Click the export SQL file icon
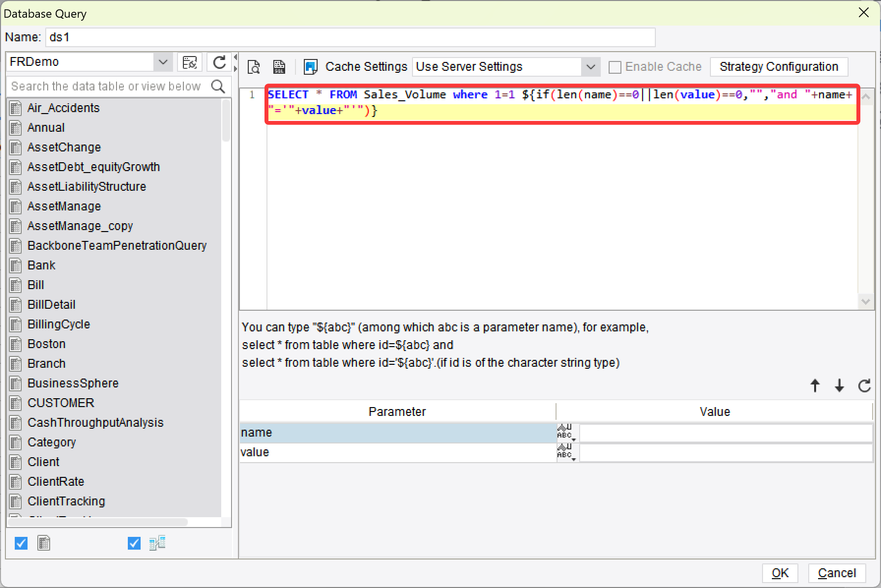This screenshot has height=588, width=881. [x=279, y=66]
